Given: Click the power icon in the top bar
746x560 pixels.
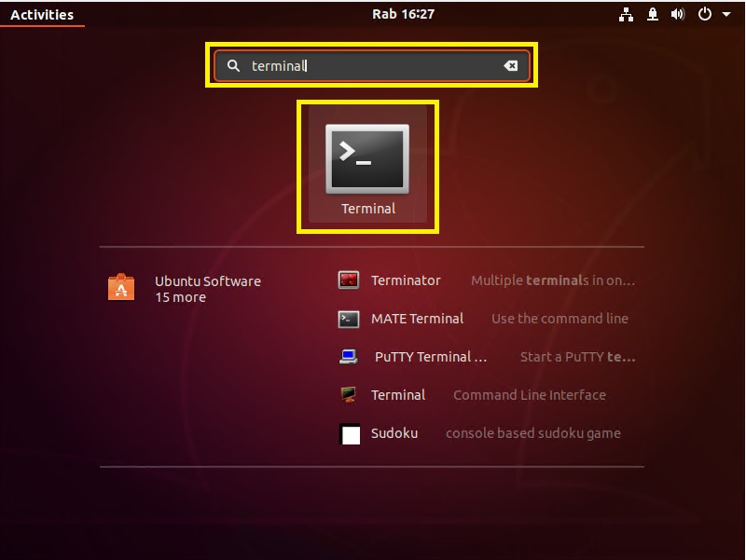Looking at the screenshot, I should point(705,14).
